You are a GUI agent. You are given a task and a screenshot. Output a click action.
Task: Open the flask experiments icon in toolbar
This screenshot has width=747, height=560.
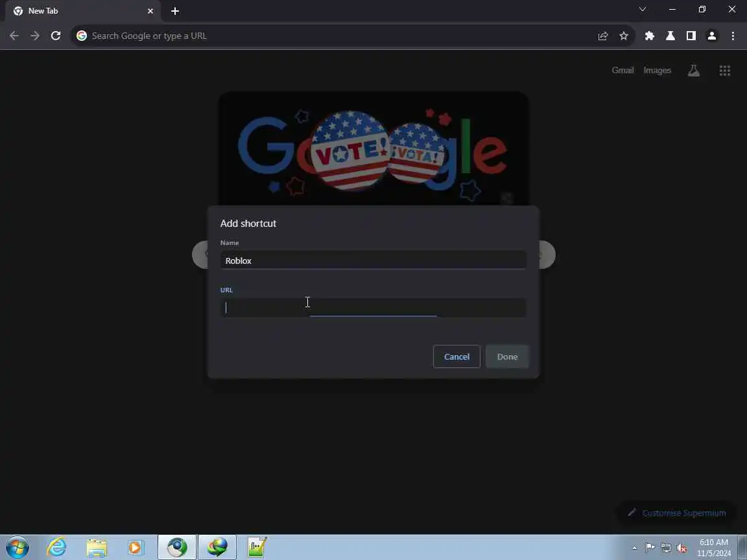tap(670, 36)
